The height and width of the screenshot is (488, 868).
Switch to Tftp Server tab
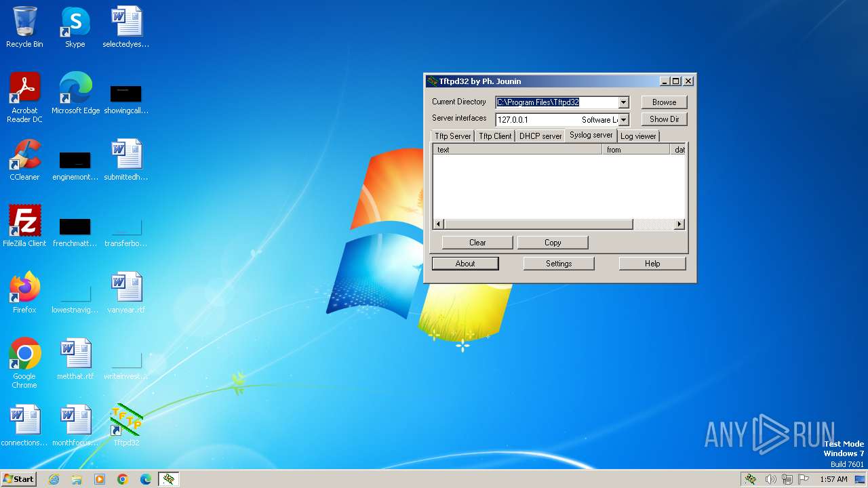pyautogui.click(x=453, y=136)
